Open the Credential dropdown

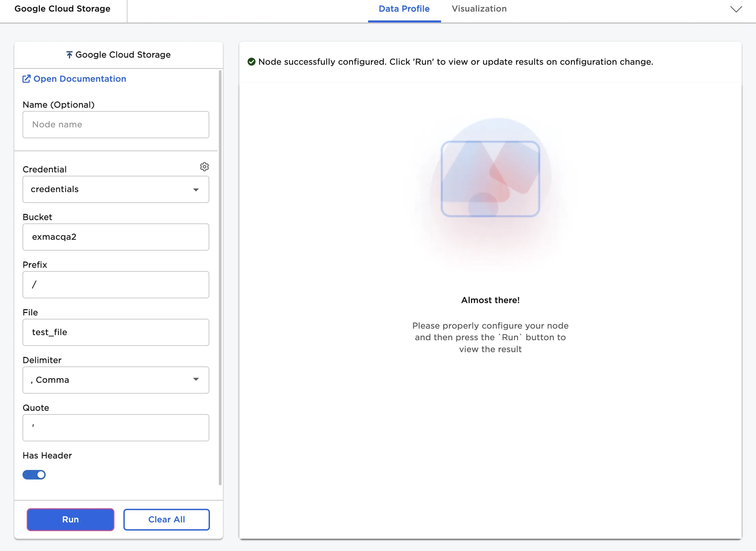pyautogui.click(x=116, y=189)
